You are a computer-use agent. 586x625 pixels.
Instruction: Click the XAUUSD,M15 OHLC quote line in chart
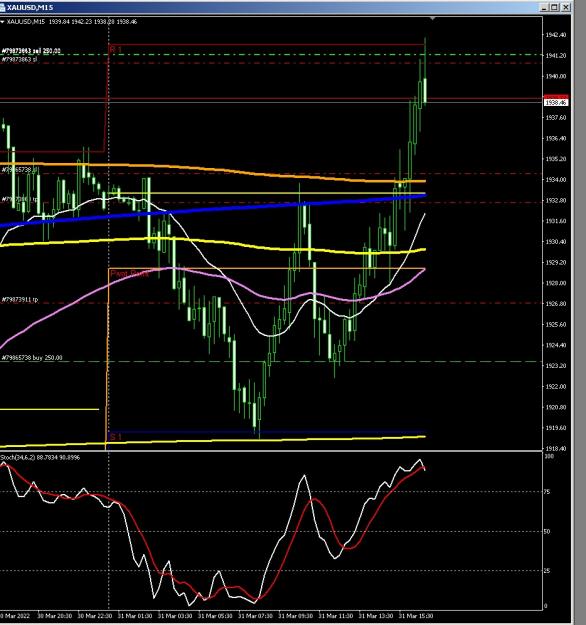(x=72, y=22)
